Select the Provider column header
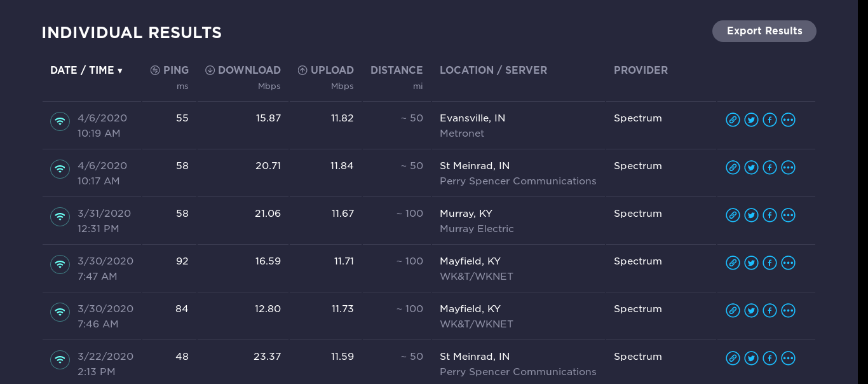The height and width of the screenshot is (384, 868). 641,71
